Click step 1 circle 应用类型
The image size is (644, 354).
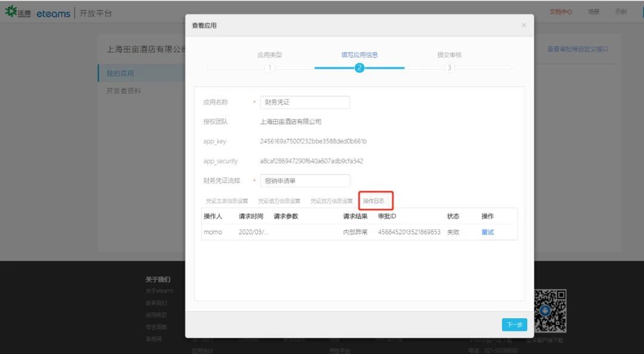pyautogui.click(x=270, y=68)
